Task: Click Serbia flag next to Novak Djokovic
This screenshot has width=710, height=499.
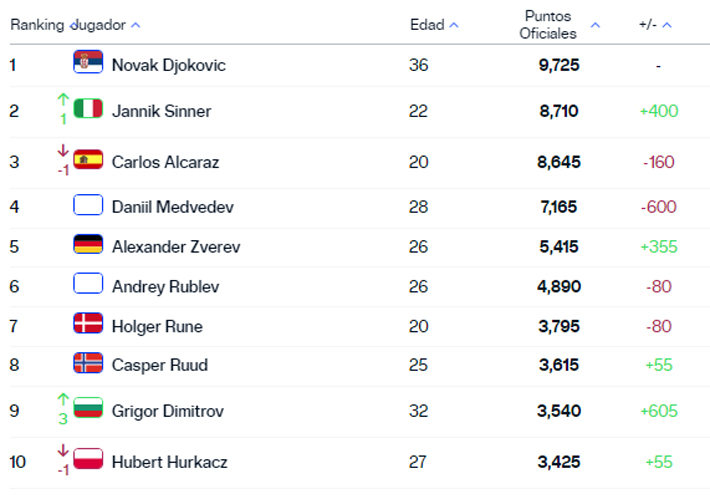Action: click(88, 62)
